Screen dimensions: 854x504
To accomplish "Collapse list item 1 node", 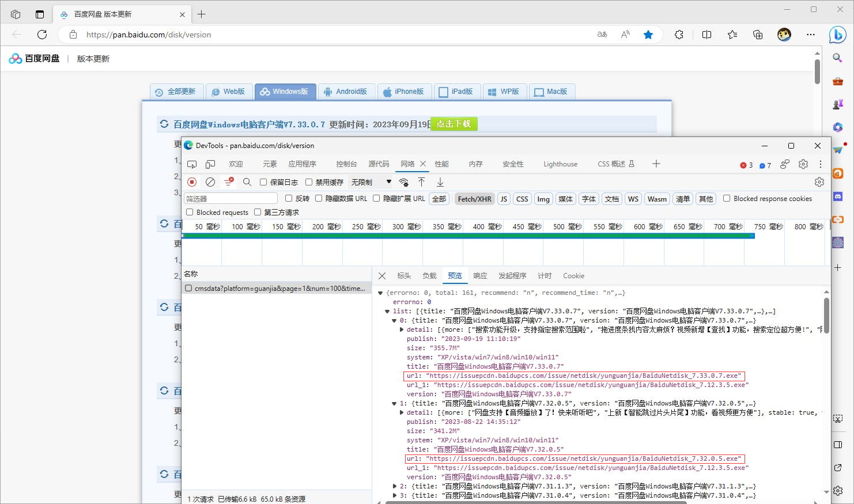I will 394,404.
